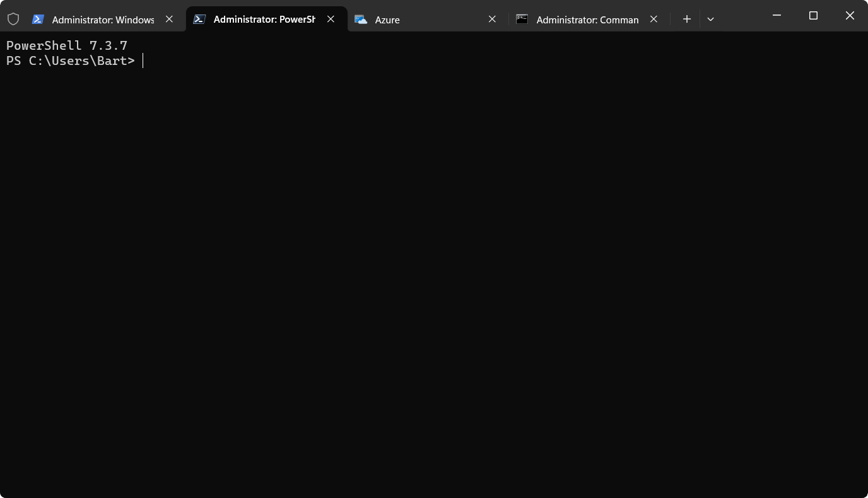Close the Azure tab
Viewport: 868px width, 498px height.
492,19
